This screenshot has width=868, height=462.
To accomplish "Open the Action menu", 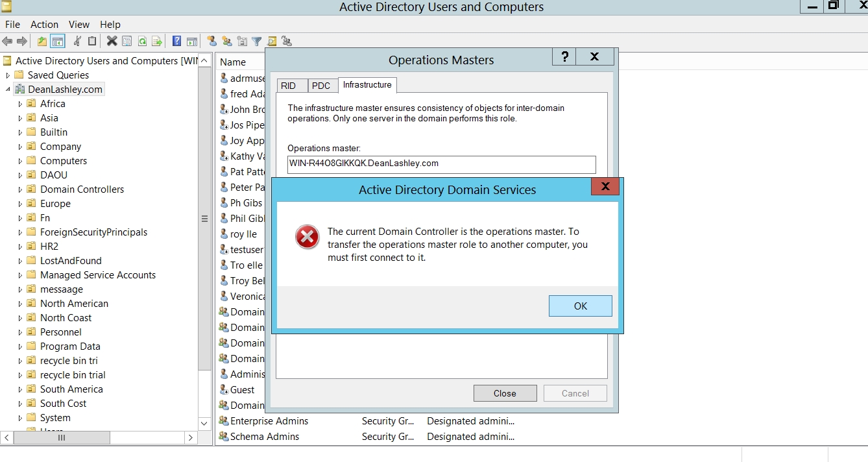I will (x=44, y=25).
